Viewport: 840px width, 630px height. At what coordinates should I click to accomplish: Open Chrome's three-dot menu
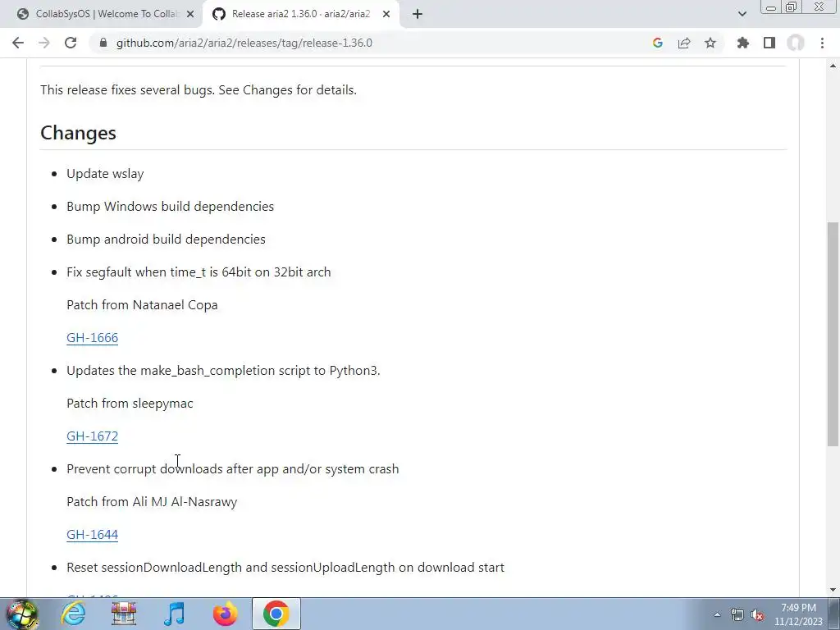pos(822,43)
